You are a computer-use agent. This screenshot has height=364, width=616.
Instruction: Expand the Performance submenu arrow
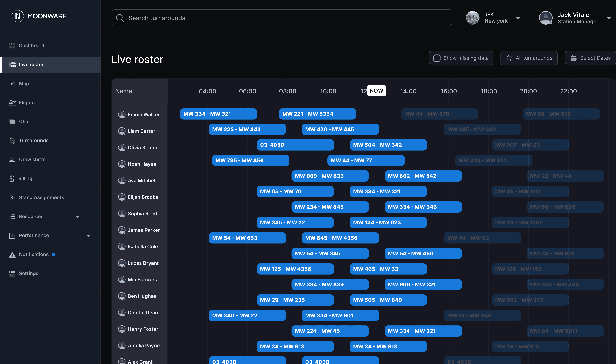(x=89, y=236)
